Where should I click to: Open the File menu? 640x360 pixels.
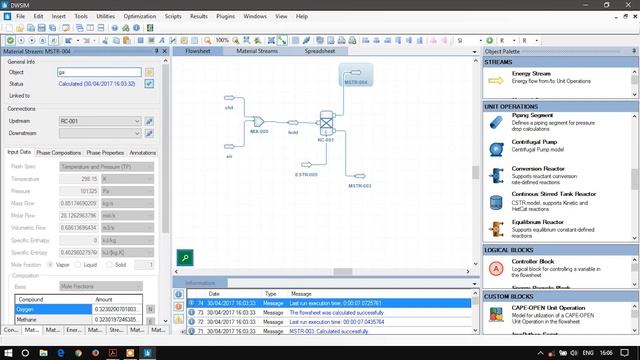tap(20, 16)
